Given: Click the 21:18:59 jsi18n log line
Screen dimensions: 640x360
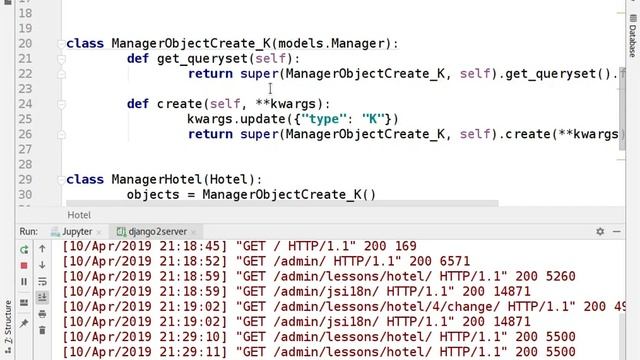Looking at the screenshot, I should 296,291.
